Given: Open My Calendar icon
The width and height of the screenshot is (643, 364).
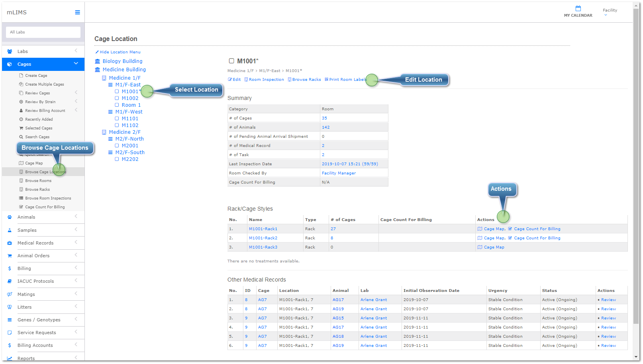Looking at the screenshot, I should tap(578, 8).
